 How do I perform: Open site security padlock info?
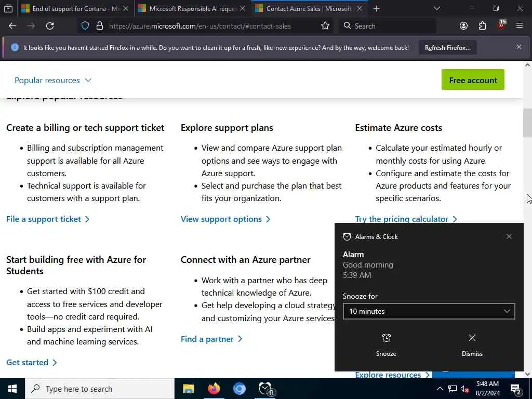[x=99, y=26]
